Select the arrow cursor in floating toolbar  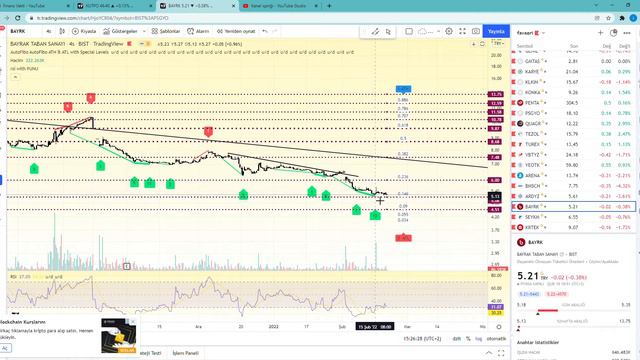[x=388, y=31]
